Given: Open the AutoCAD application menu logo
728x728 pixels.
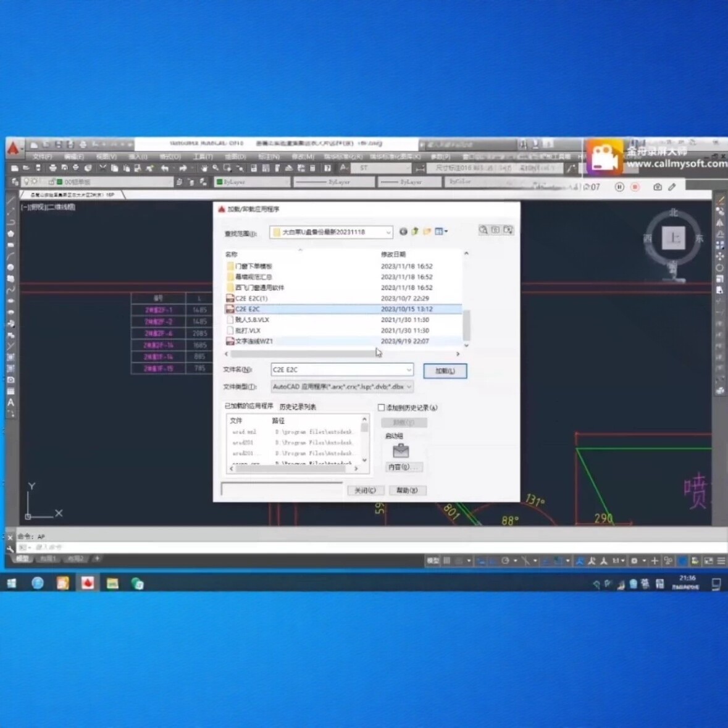Looking at the screenshot, I should coord(14,149).
